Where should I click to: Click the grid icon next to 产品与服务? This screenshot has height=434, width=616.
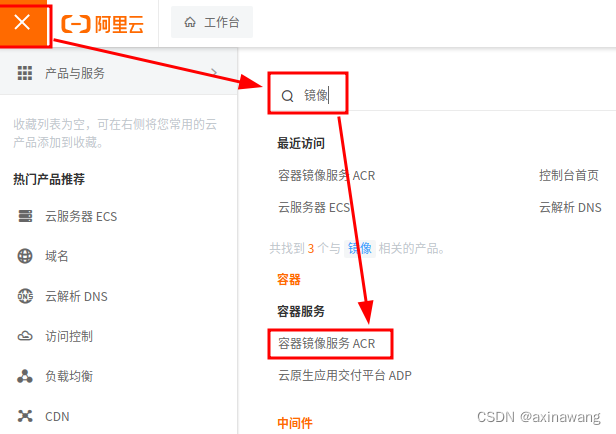25,73
